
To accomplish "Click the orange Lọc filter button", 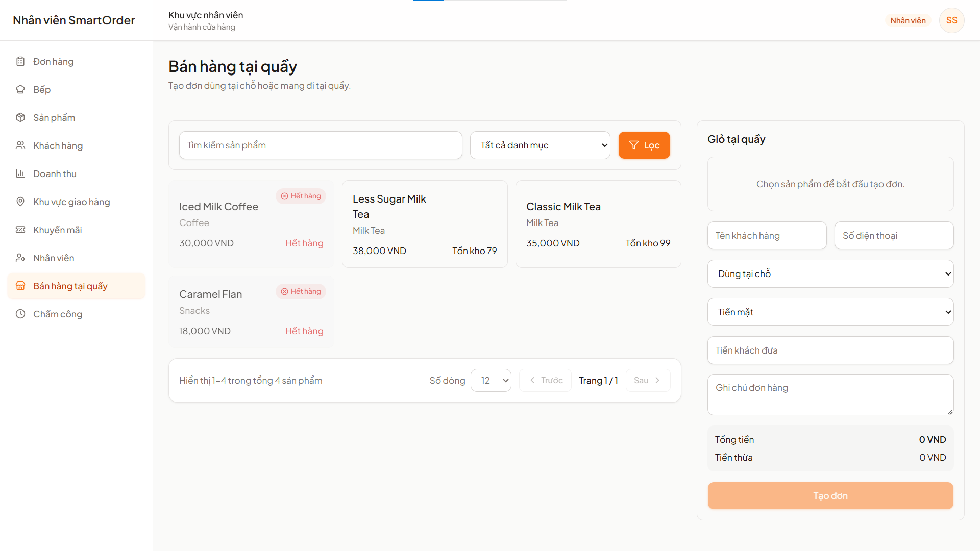I will coord(644,145).
